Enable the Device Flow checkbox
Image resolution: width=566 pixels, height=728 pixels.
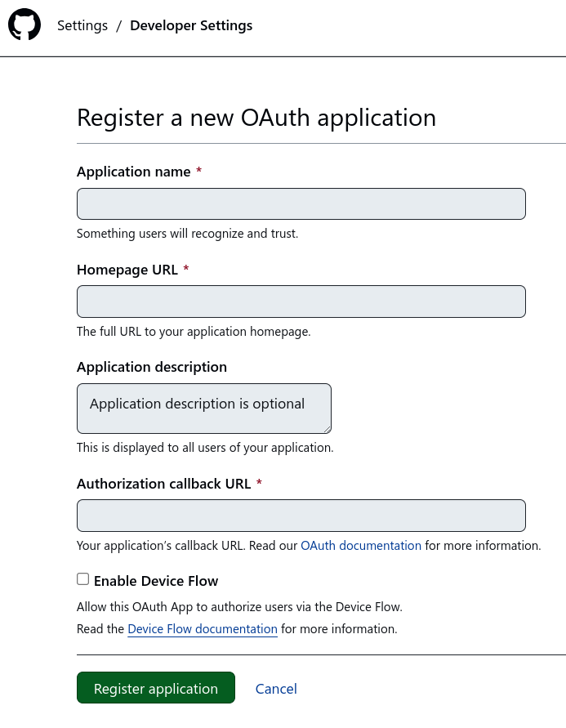(82, 578)
